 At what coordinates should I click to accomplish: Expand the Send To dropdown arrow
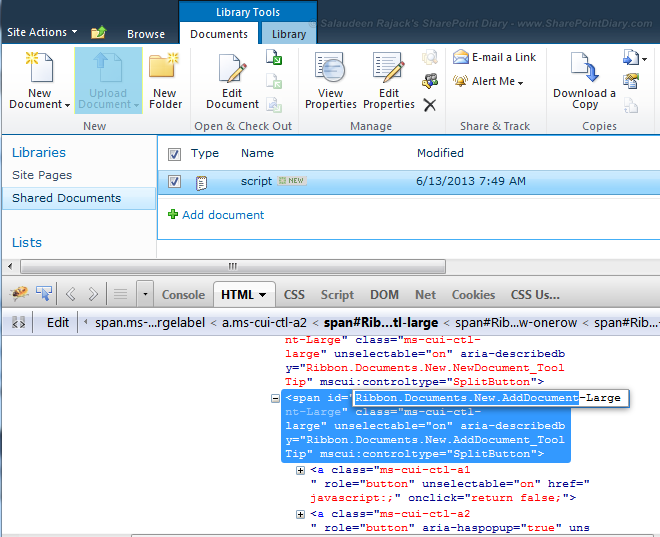click(x=644, y=59)
